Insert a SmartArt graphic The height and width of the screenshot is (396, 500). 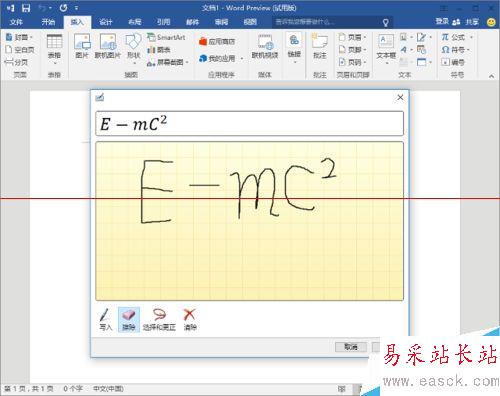[166, 37]
